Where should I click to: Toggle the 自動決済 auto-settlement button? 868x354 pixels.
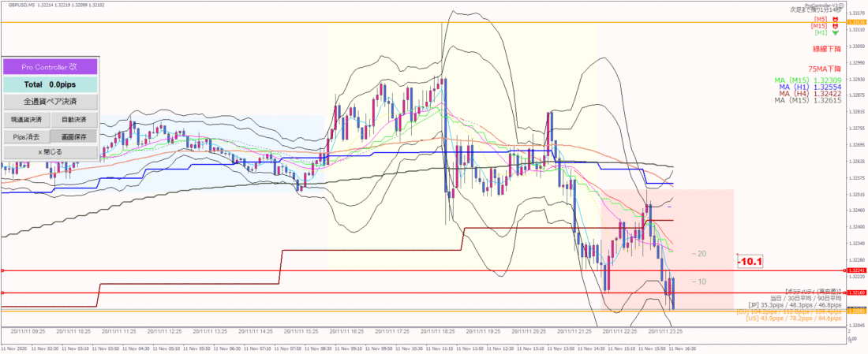pos(74,119)
